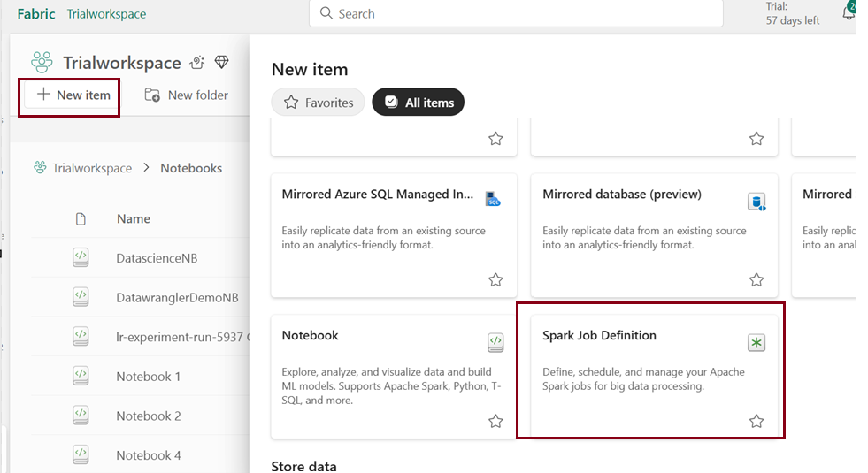
Task: Navigate to Trialworkspace in breadcrumb
Action: coord(91,168)
